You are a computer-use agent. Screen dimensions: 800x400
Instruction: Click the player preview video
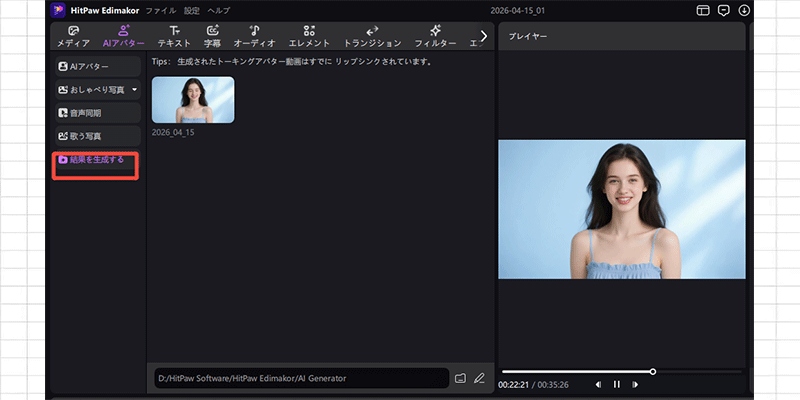click(x=621, y=209)
